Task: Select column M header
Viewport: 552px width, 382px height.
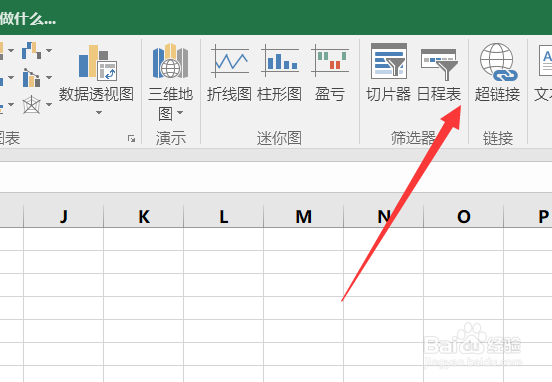Action: [303, 217]
